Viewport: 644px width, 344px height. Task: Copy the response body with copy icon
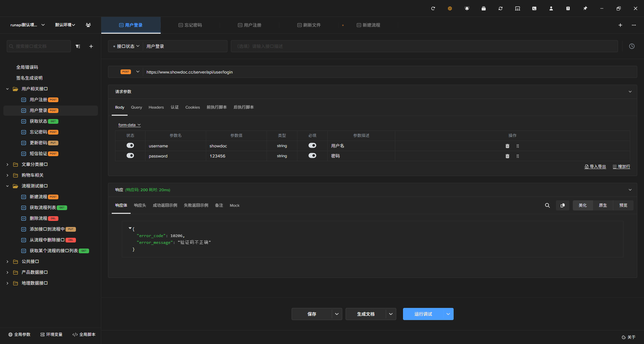562,205
